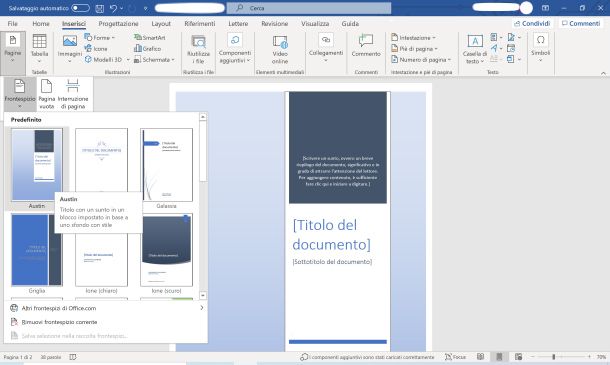This screenshot has height=365, width=610.
Task: Click the zoom slider handle
Action: (x=554, y=357)
